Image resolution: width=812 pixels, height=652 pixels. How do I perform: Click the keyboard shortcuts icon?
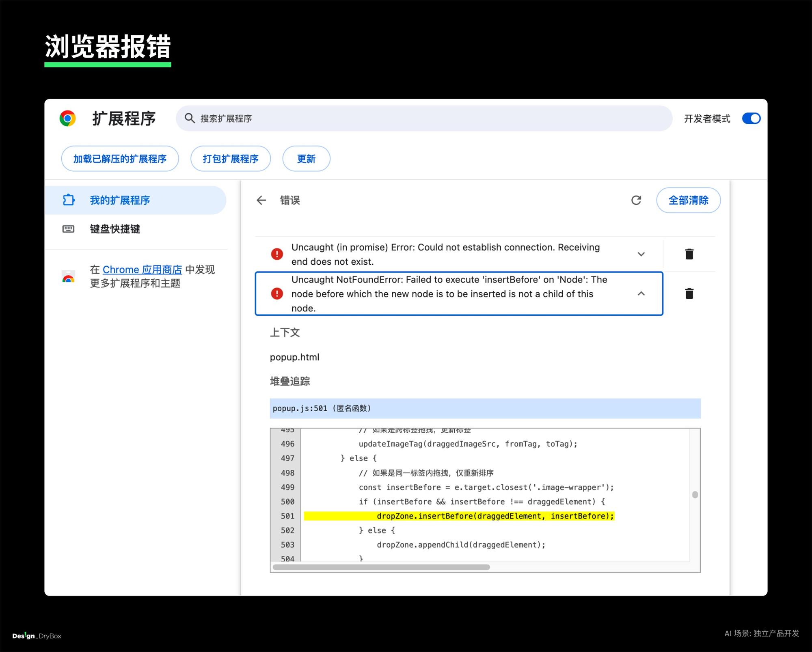(x=68, y=229)
